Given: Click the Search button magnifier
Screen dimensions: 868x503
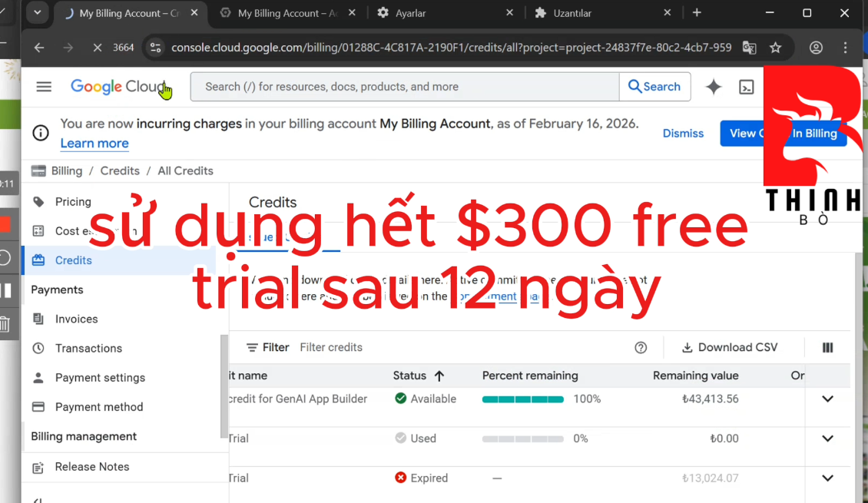Looking at the screenshot, I should tap(654, 87).
